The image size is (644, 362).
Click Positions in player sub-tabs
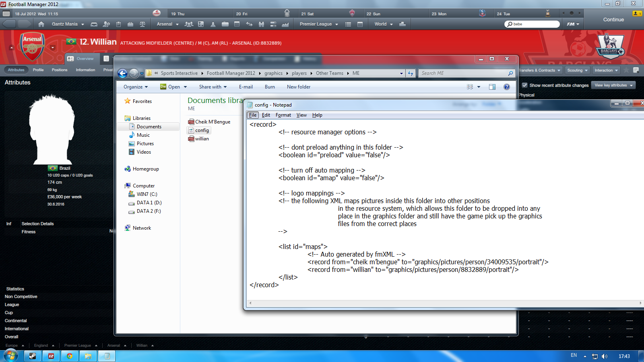[x=60, y=70]
